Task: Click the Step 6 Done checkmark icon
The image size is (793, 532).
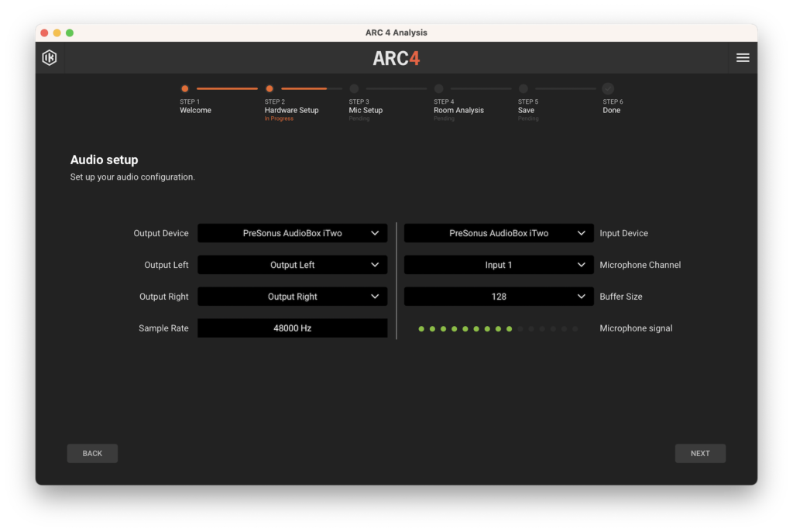Action: tap(608, 89)
